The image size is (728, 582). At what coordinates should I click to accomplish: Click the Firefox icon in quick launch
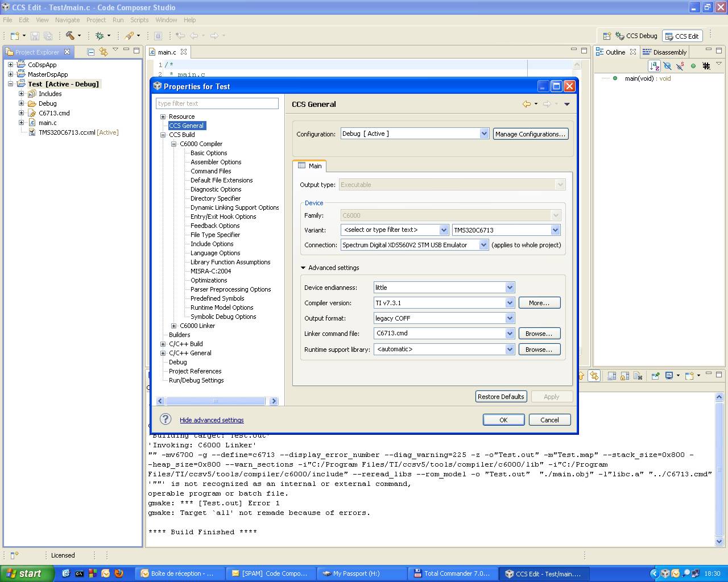click(119, 573)
